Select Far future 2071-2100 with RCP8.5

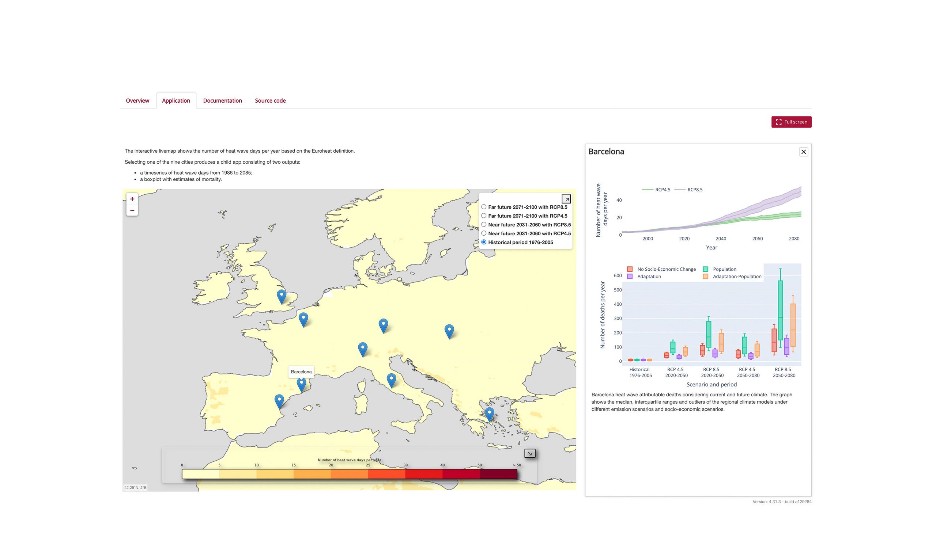click(484, 207)
